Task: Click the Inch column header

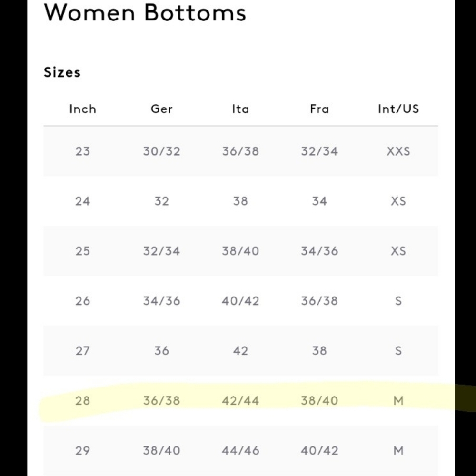Action: (x=82, y=109)
